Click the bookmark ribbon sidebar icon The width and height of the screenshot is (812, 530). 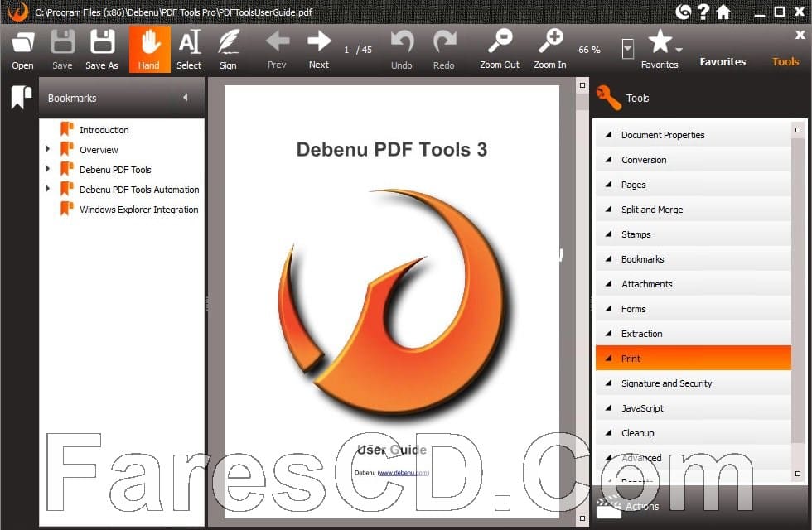click(22, 98)
